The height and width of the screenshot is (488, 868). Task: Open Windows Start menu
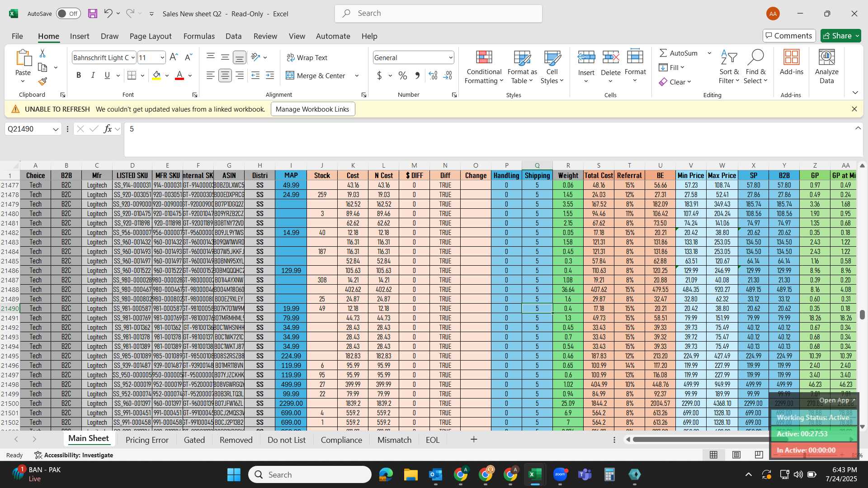pos(234,474)
